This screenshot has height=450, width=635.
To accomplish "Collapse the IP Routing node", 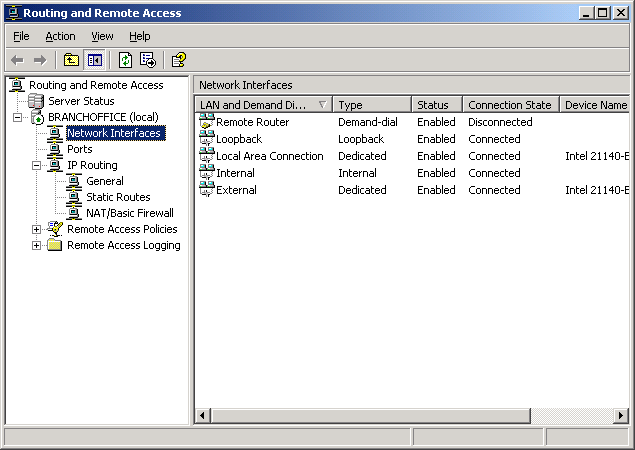I will pyautogui.click(x=36, y=165).
